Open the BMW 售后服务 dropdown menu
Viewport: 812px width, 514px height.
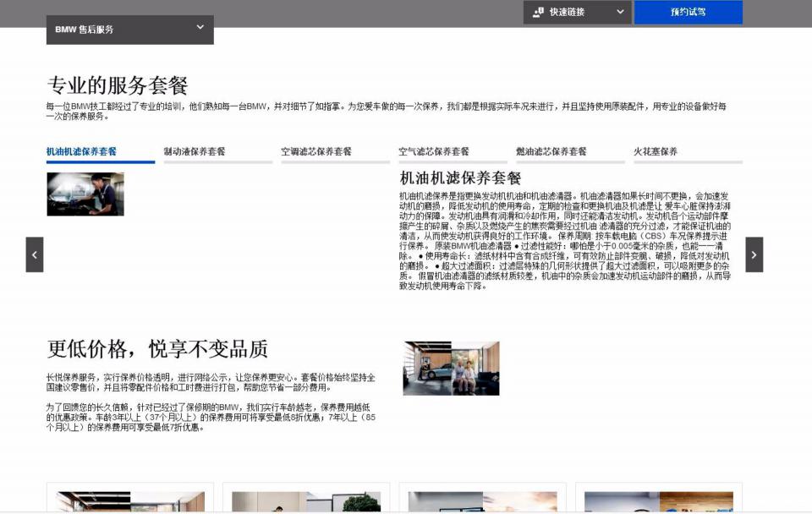(130, 30)
